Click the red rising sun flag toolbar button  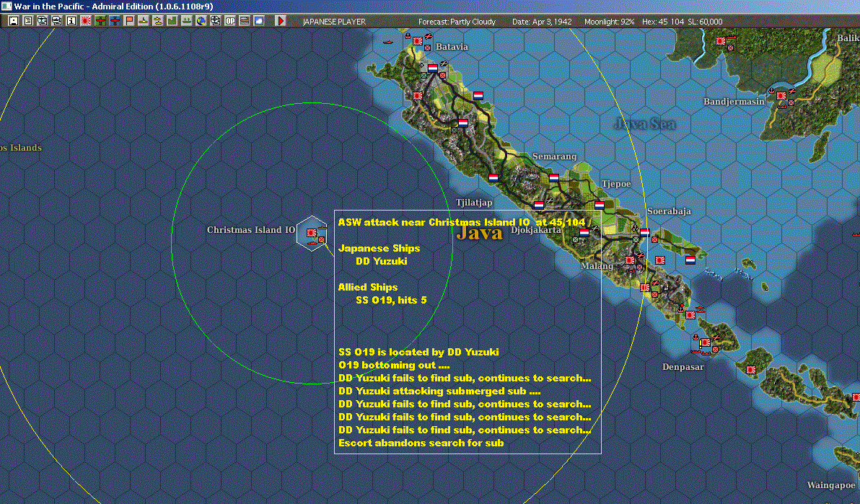click(86, 21)
